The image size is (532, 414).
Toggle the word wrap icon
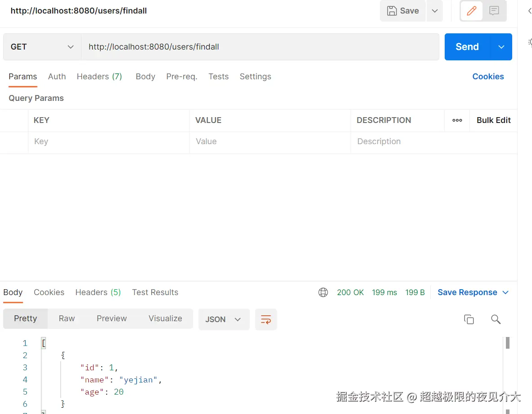(x=266, y=319)
